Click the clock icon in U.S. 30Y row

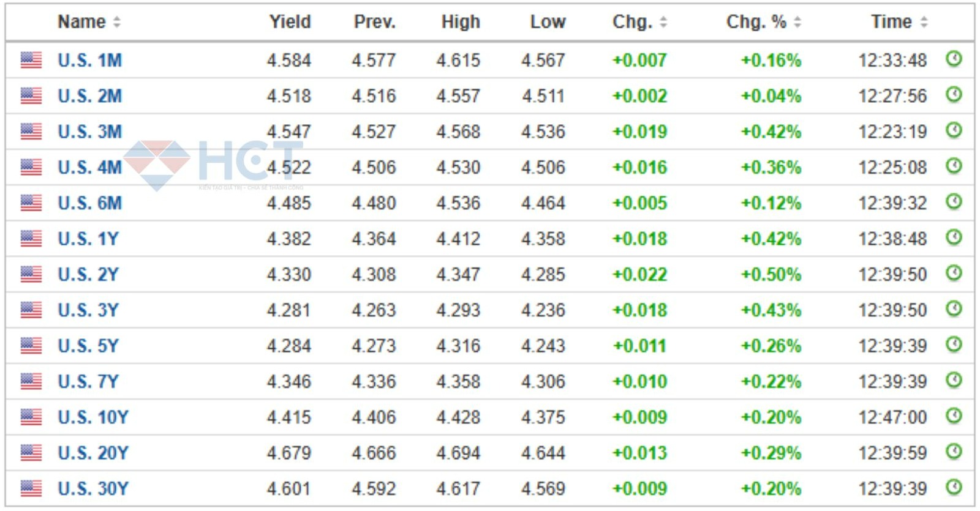[x=954, y=488]
